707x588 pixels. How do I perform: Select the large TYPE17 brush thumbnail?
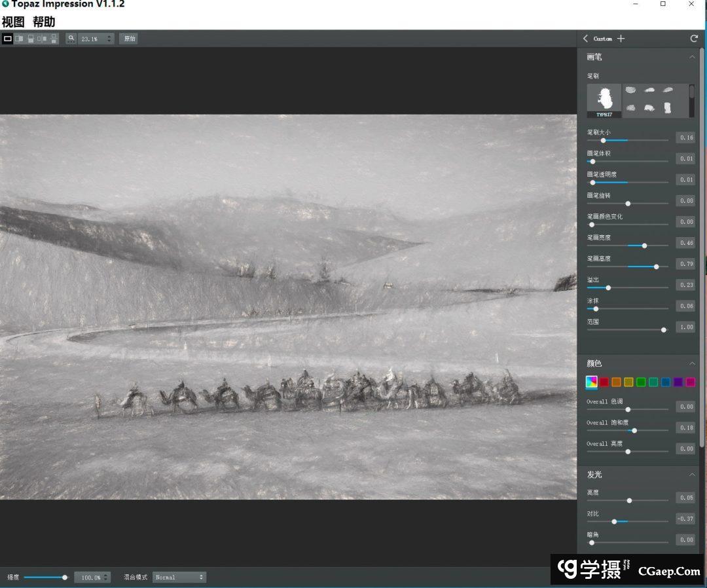pyautogui.click(x=604, y=100)
